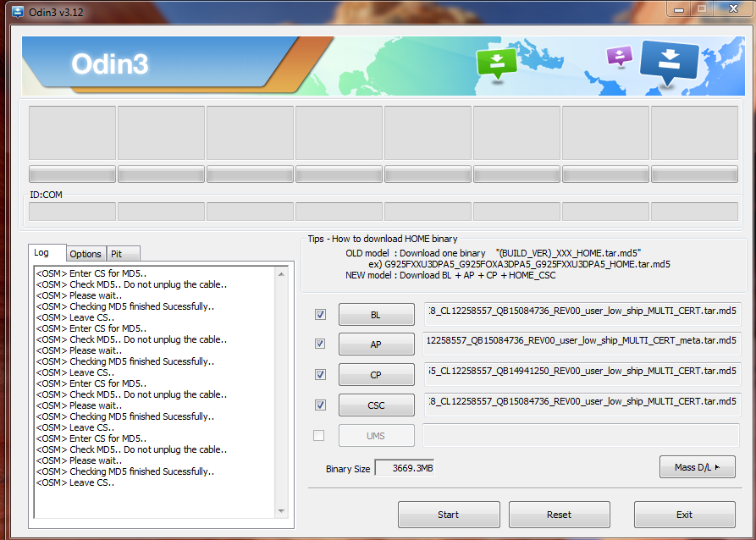This screenshot has width=756, height=540.
Task: Click first device progress bar
Action: pos(72,174)
